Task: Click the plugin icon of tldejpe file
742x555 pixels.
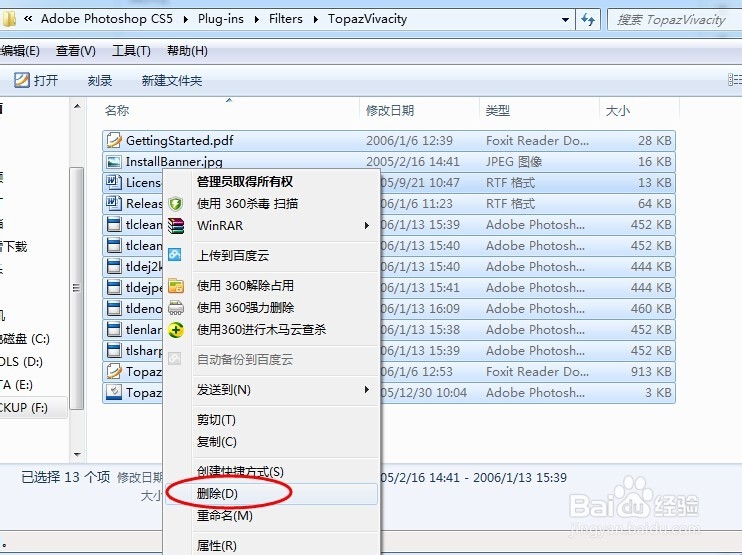Action: click(x=114, y=287)
